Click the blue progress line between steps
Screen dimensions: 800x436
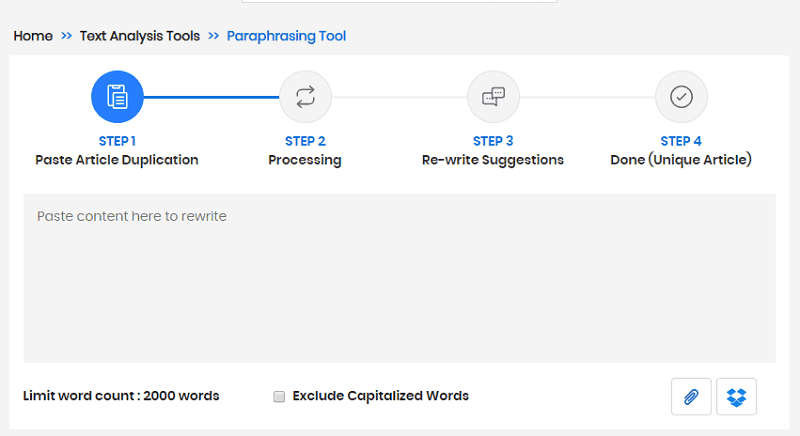tap(211, 97)
